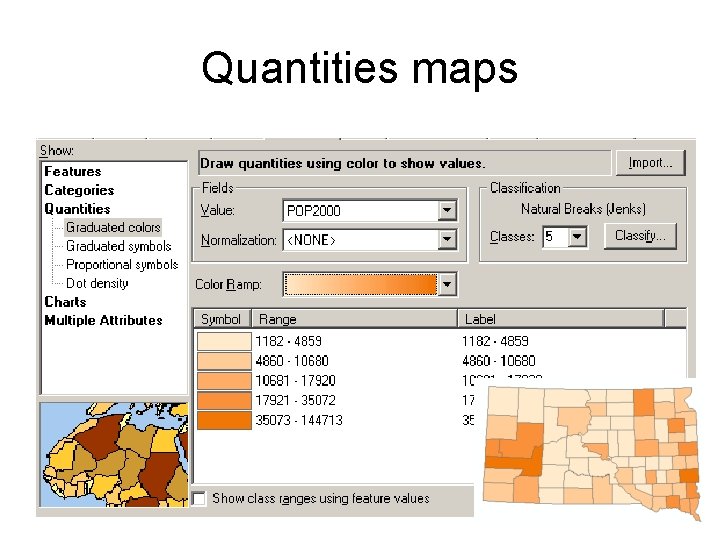Click Natural Breaks (Jenks) classification text
The width and height of the screenshot is (720, 540).
tap(583, 209)
